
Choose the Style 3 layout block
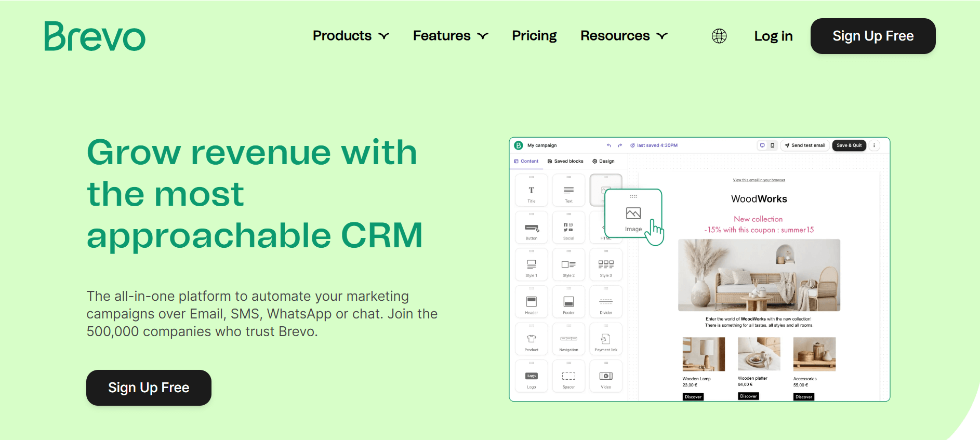[606, 265]
